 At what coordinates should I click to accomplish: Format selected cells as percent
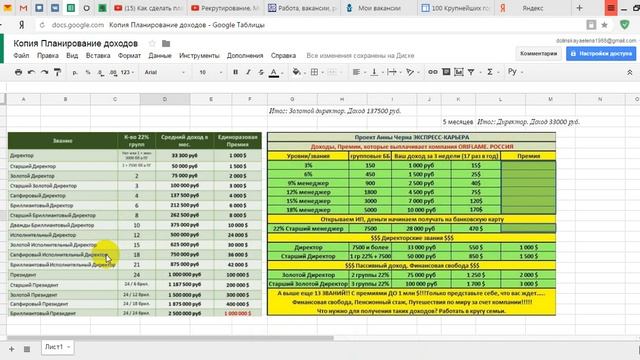pyautogui.click(x=88, y=72)
